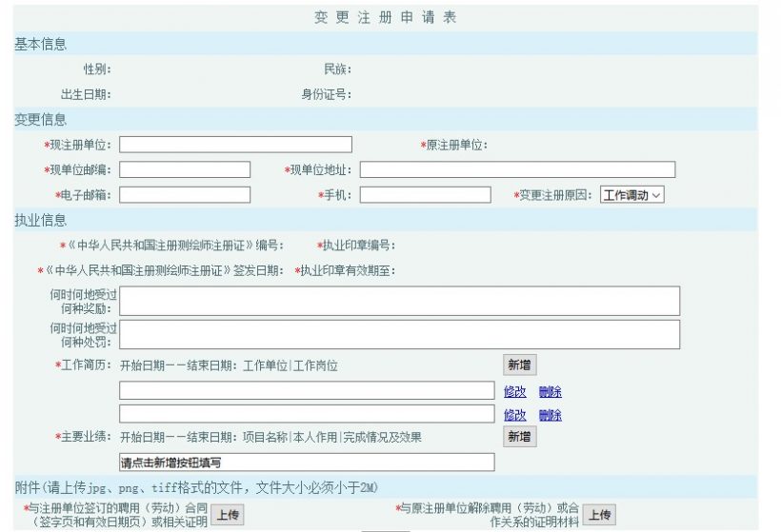The image size is (781, 532).
Task: Click the 何时何地受过何种处罚 text area
Action: pyautogui.click(x=399, y=334)
